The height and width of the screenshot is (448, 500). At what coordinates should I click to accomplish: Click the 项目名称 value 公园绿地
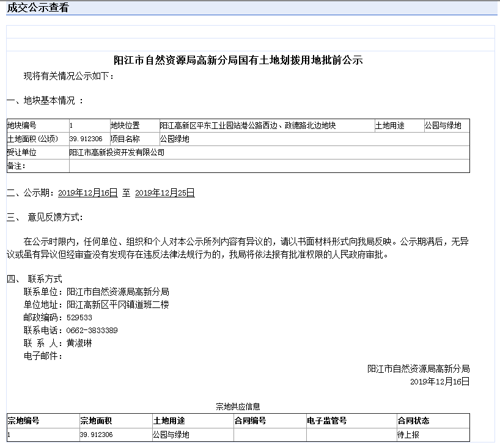tap(175, 139)
